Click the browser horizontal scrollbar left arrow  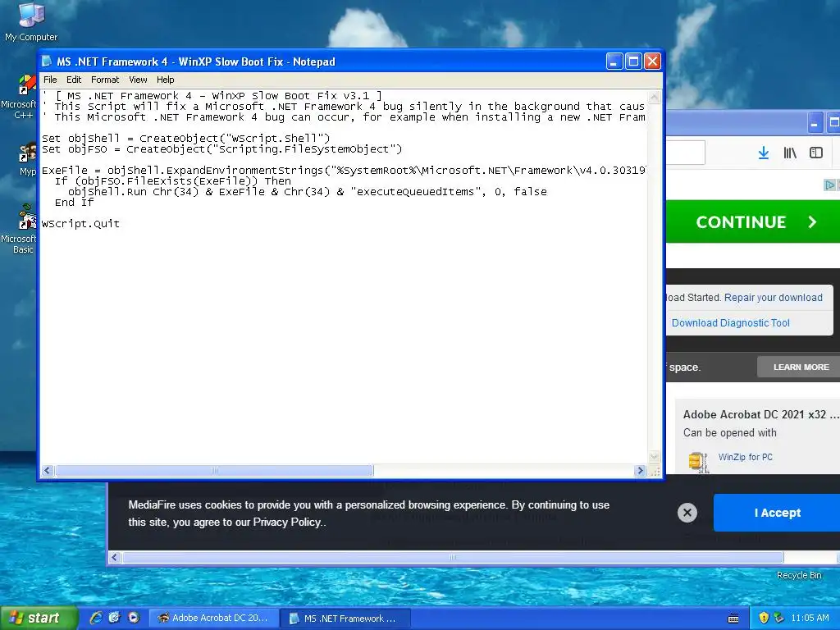coord(114,557)
